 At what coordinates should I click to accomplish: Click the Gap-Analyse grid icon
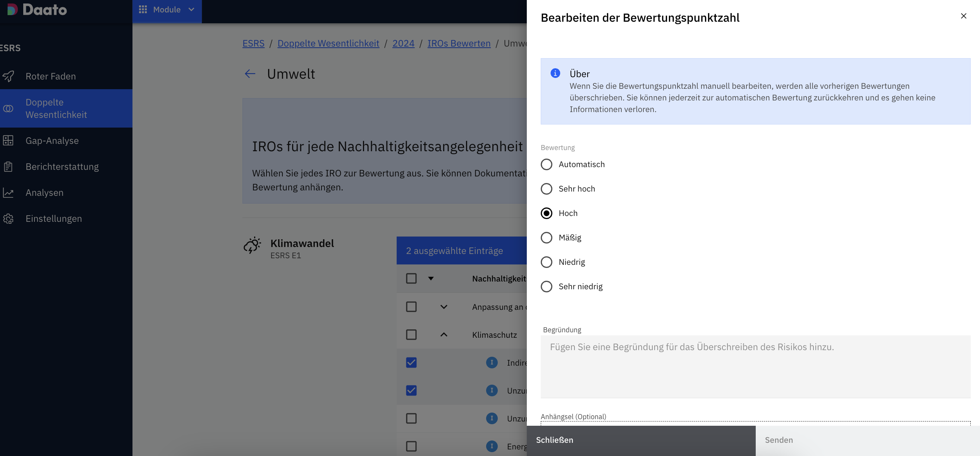click(x=8, y=140)
